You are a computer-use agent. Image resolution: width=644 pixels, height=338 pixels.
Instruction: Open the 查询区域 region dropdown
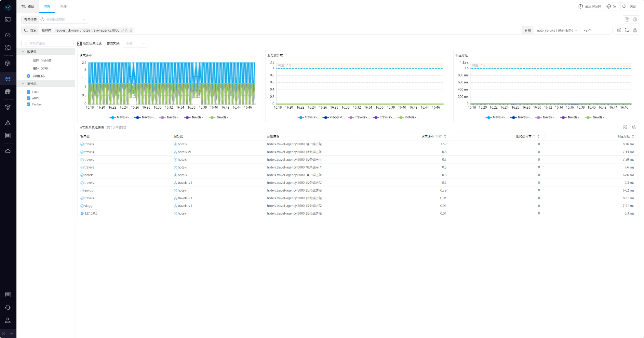[x=135, y=44]
